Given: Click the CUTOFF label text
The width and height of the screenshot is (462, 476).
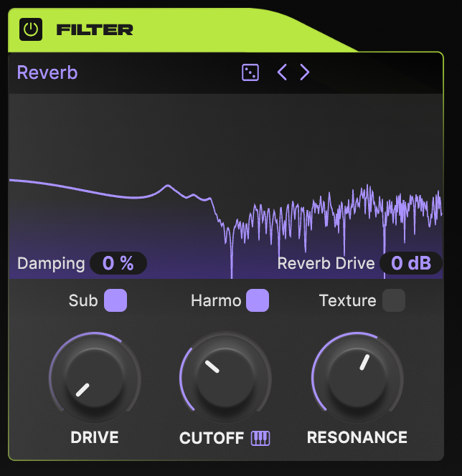Looking at the screenshot, I should [x=212, y=438].
